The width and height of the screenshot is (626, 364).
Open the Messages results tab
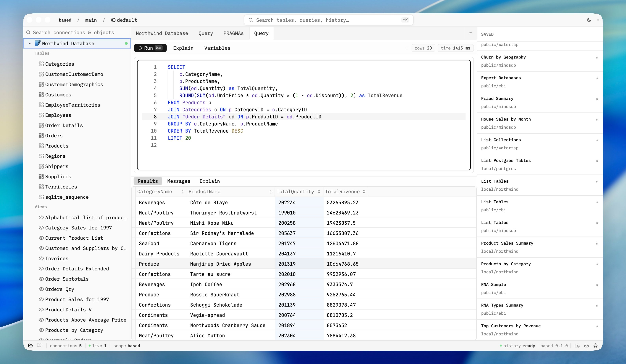click(x=179, y=181)
